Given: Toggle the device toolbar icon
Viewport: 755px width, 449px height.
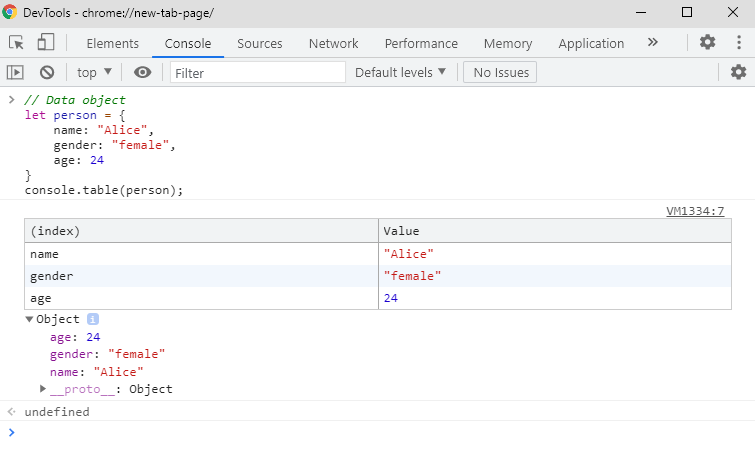Looking at the screenshot, I should [46, 43].
